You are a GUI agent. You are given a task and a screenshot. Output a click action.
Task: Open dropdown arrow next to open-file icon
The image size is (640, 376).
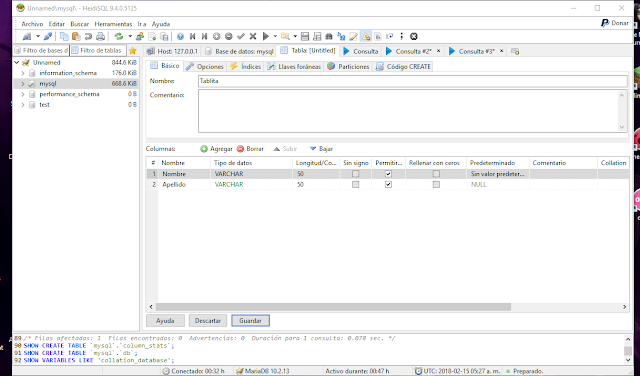tap(295, 36)
